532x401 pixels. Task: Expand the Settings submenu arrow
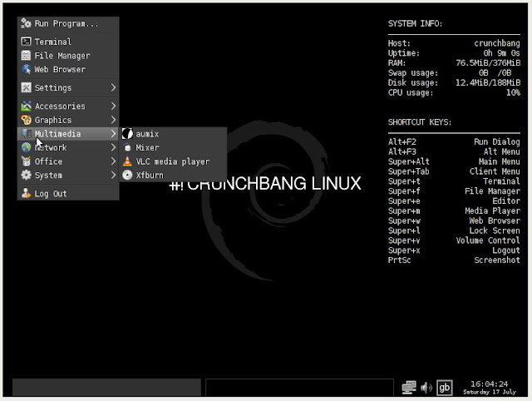113,87
